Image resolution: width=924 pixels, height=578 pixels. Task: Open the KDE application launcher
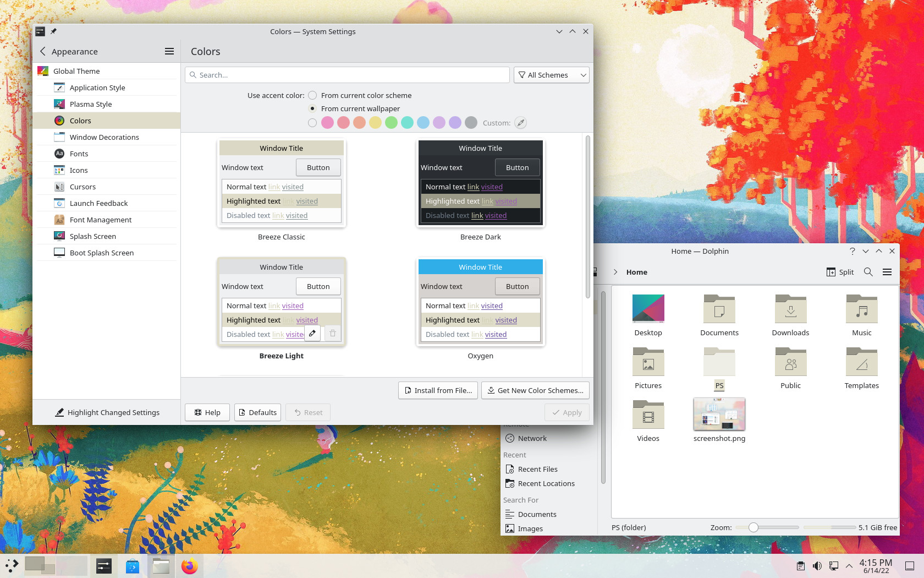pyautogui.click(x=12, y=566)
